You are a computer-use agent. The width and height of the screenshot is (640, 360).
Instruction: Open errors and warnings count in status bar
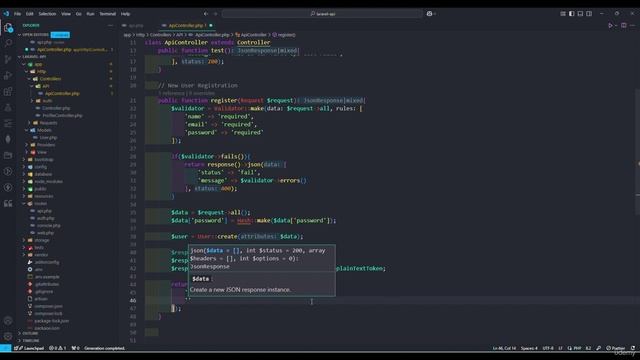click(58, 348)
